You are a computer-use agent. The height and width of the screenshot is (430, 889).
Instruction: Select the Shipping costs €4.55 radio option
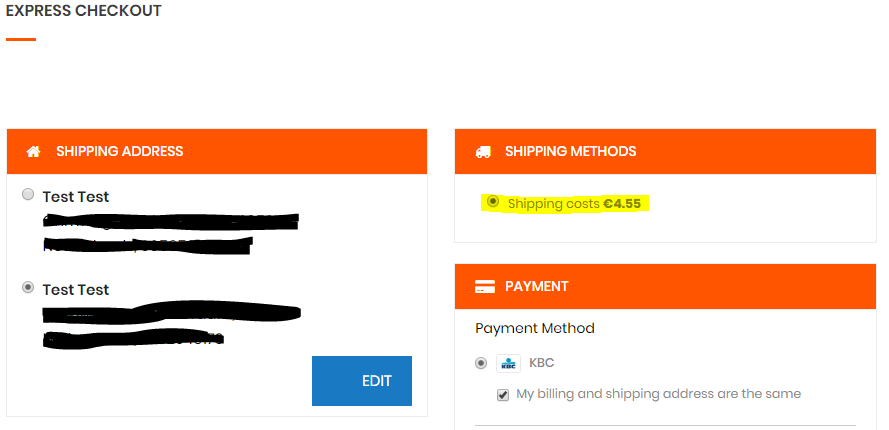(493, 201)
